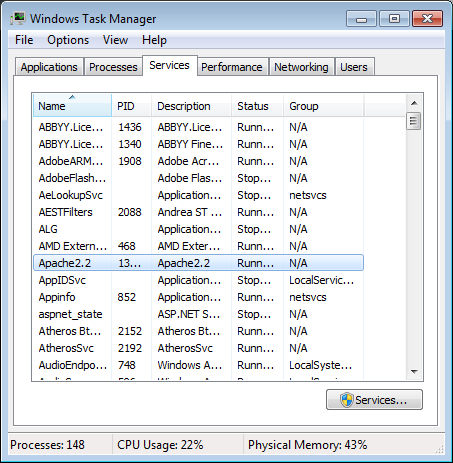Click the Task Manager title bar icon

point(17,18)
